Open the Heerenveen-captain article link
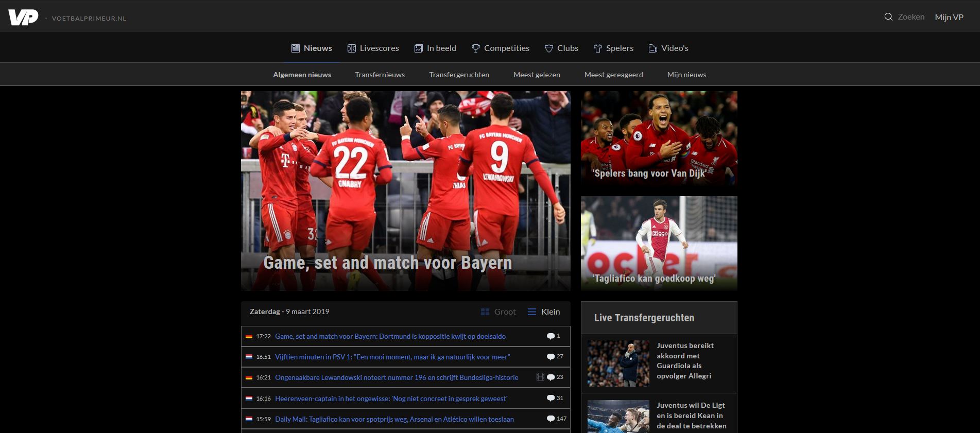This screenshot has width=980, height=433. coord(391,399)
